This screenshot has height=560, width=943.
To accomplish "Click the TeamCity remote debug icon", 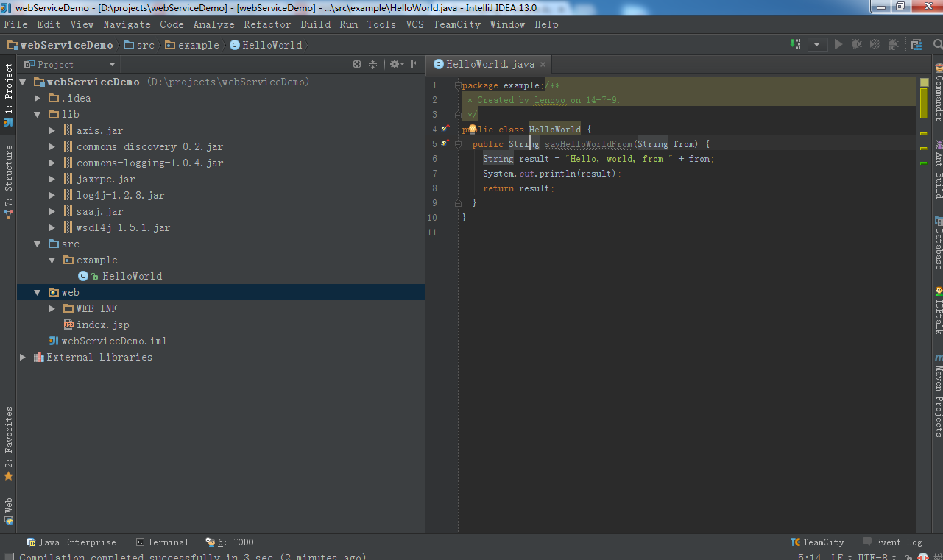I will click(893, 44).
